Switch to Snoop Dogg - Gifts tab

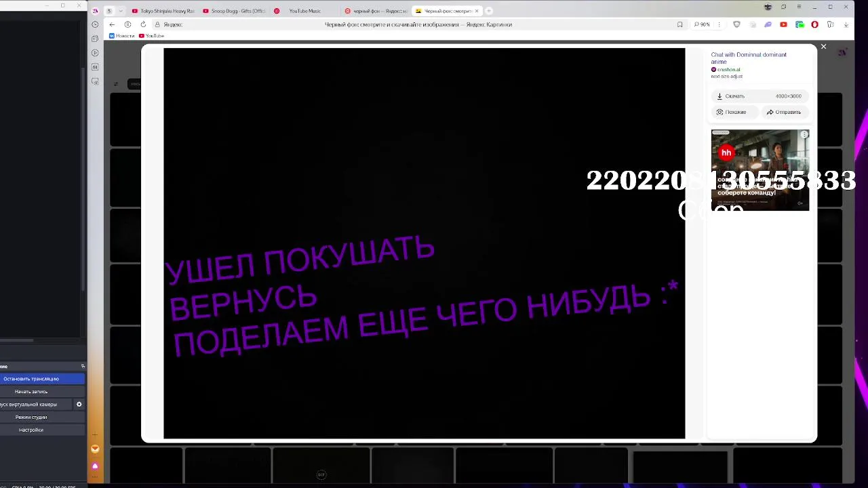pyautogui.click(x=234, y=11)
